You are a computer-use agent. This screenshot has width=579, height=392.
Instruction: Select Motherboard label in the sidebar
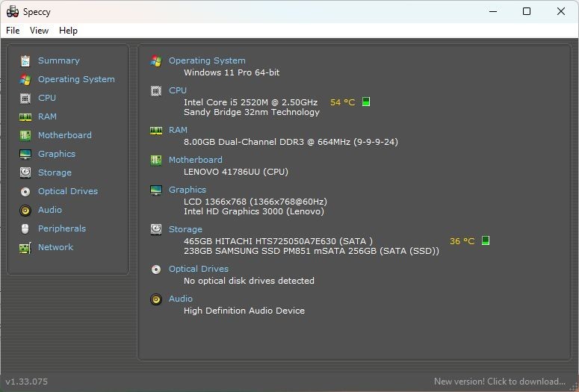click(x=64, y=135)
